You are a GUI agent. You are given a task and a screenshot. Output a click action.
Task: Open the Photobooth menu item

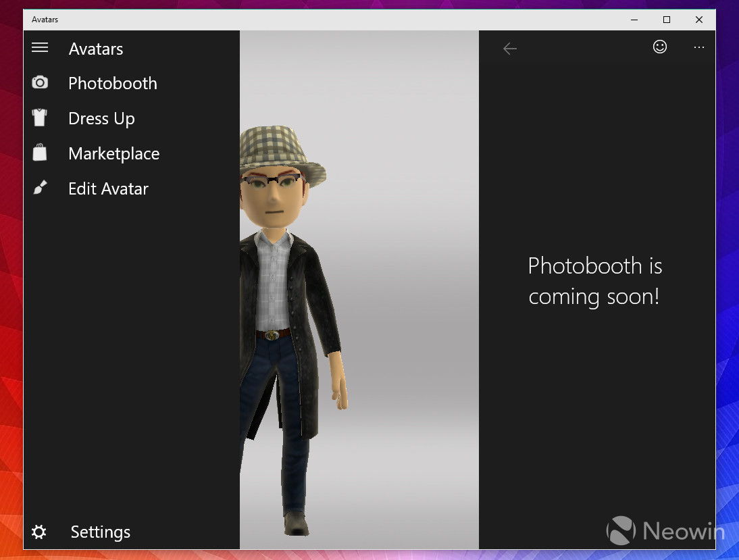click(x=132, y=83)
